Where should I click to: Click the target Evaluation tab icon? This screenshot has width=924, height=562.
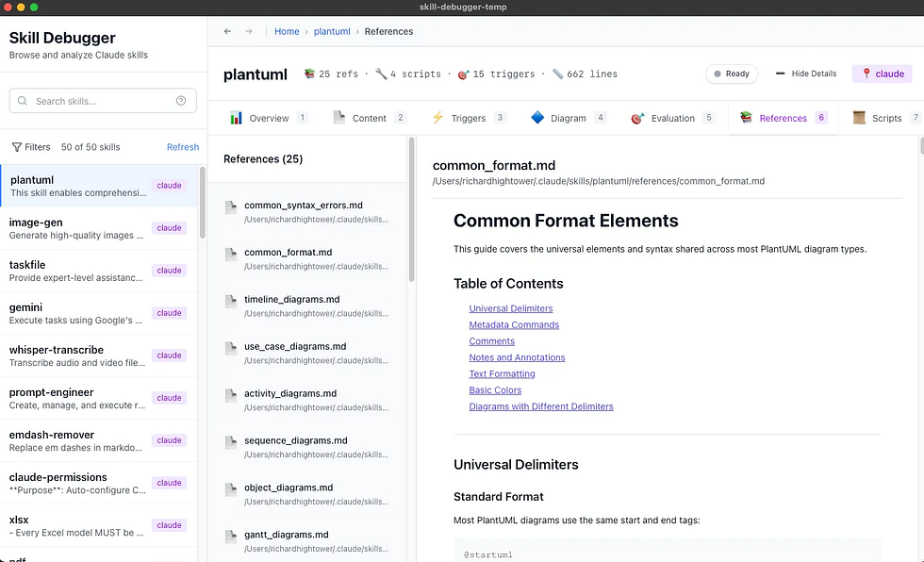[x=636, y=118]
